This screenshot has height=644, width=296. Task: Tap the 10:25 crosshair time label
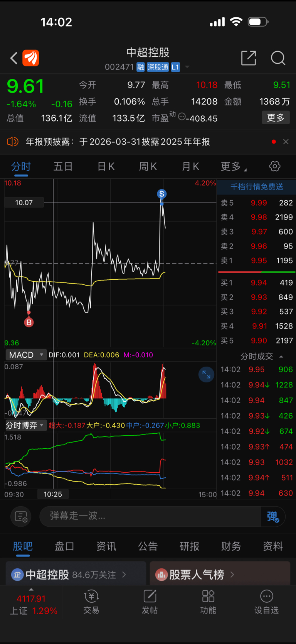(x=53, y=494)
